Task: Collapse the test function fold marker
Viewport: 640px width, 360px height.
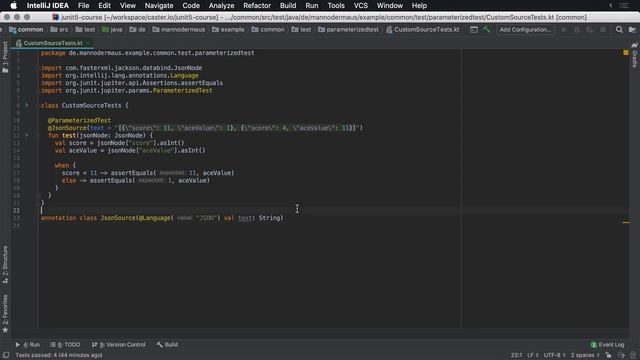Action: click(x=37, y=135)
